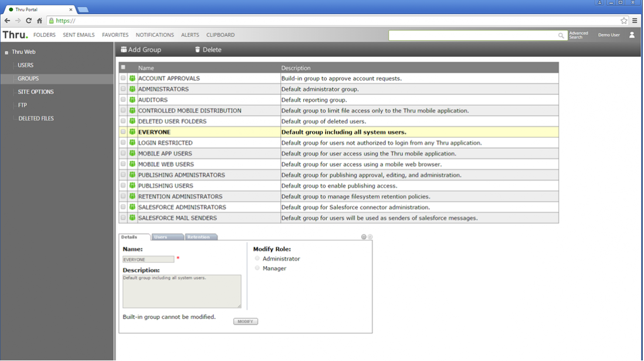Click the ADMINISTRATORS green group icon
This screenshot has height=361, width=644.
click(133, 89)
